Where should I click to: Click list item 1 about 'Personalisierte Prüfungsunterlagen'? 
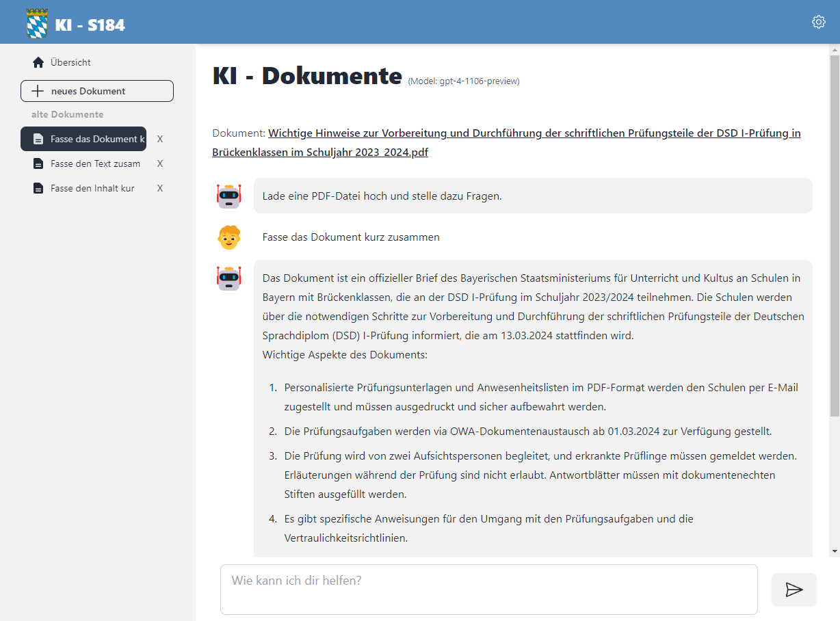[541, 397]
